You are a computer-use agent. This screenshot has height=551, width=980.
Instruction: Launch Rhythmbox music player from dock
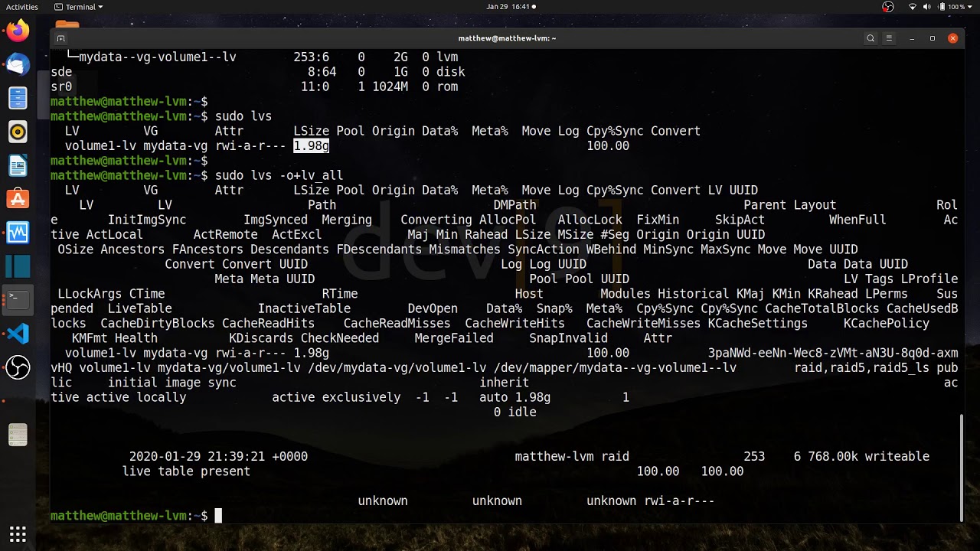click(x=18, y=132)
